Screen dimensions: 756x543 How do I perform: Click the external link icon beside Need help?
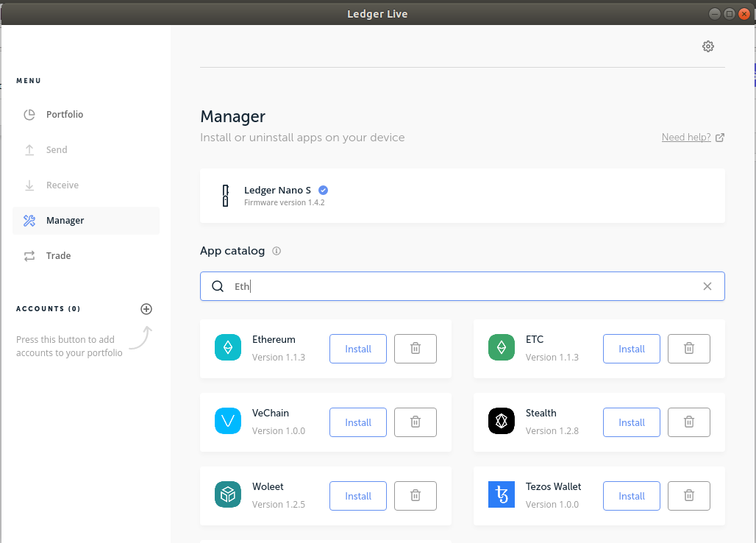coord(720,138)
